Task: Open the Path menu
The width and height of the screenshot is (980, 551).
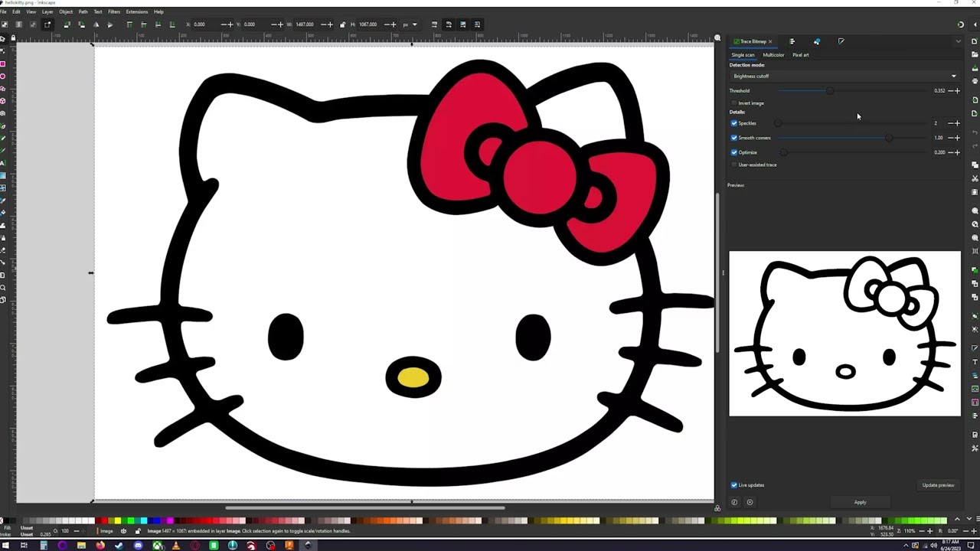Action: [83, 11]
